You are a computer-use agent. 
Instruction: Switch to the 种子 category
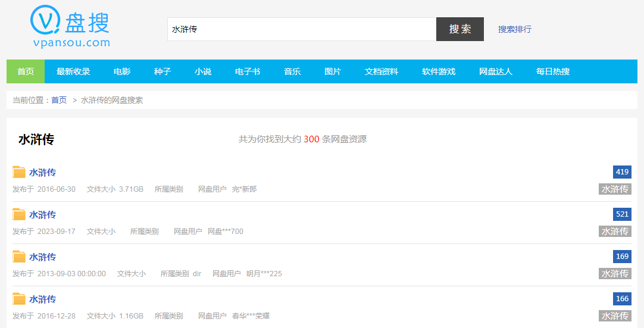(x=162, y=71)
